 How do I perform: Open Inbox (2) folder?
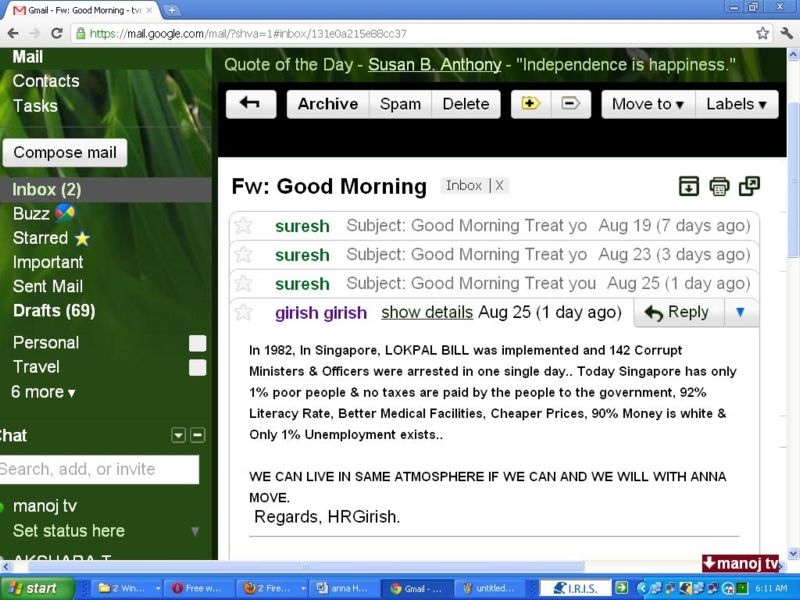47,190
